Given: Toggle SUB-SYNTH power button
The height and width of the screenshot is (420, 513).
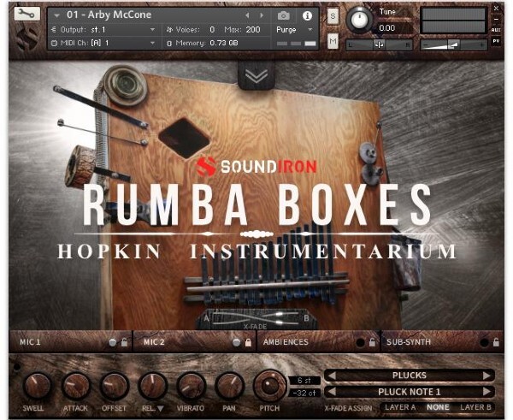Looking at the screenshot, I should coord(484,343).
